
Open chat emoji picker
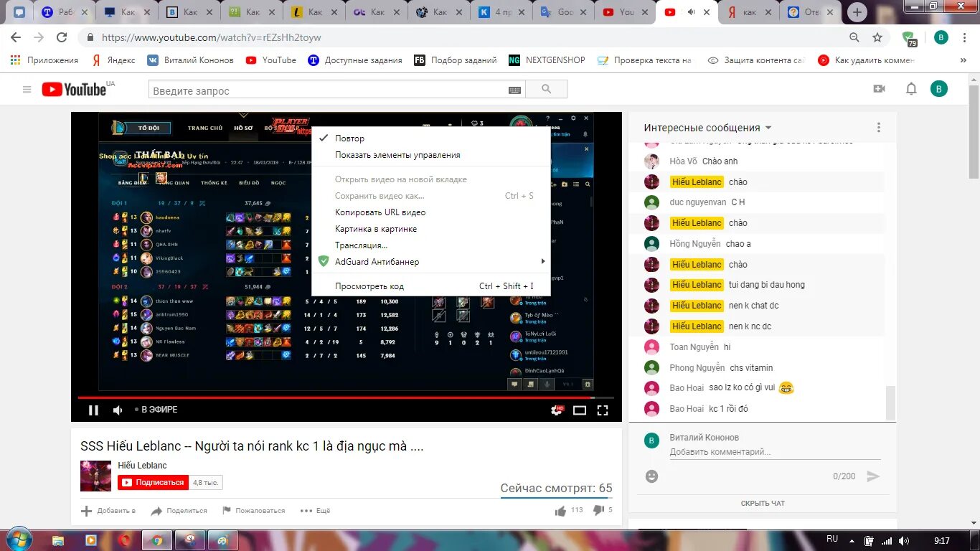651,476
